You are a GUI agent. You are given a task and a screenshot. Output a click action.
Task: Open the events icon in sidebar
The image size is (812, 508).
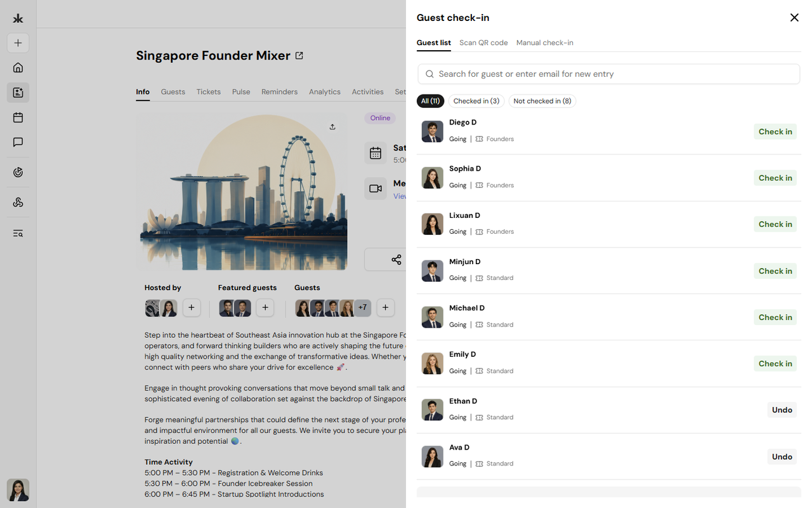18,93
